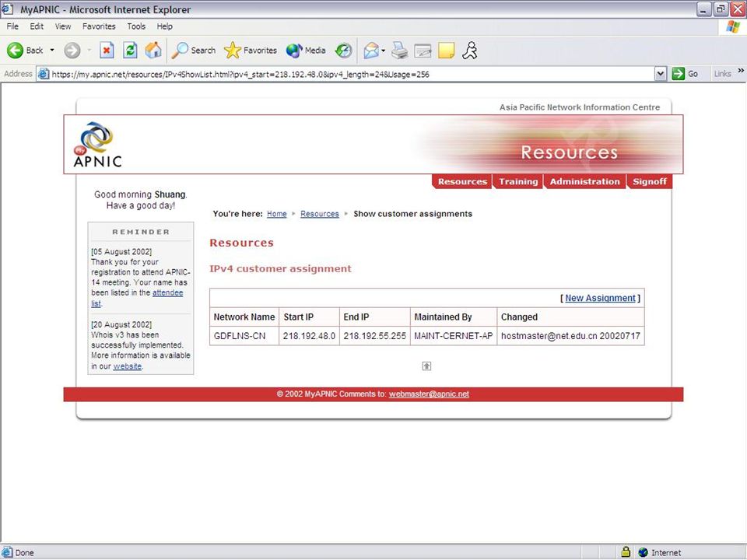Open the Tools menu
This screenshot has width=747, height=560.
click(x=136, y=26)
